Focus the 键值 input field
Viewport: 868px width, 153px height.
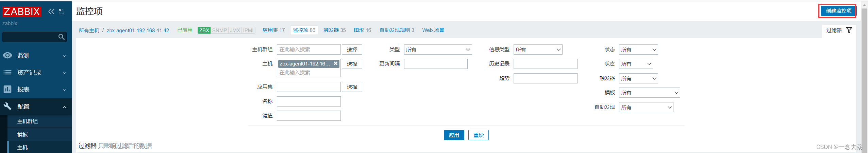click(308, 116)
